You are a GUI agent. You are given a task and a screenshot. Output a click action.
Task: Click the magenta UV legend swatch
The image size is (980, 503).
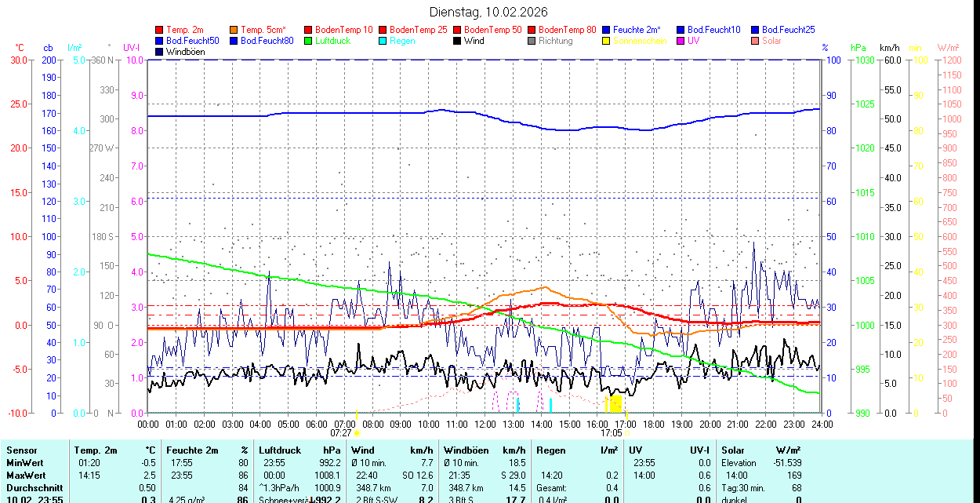click(x=681, y=41)
